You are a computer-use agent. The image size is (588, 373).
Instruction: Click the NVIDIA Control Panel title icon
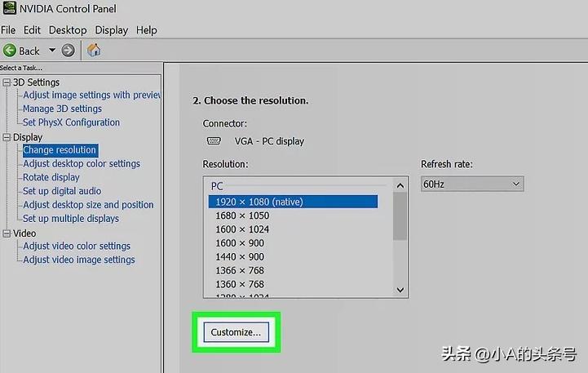tap(9, 8)
